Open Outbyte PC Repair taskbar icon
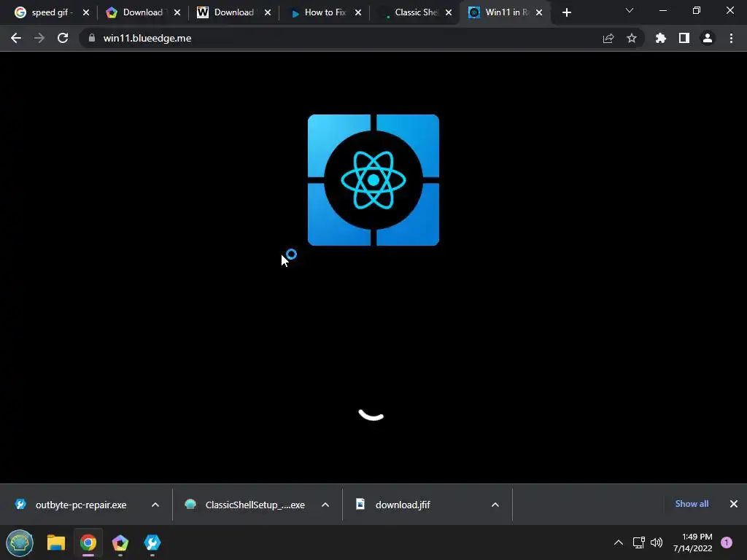 (152, 542)
